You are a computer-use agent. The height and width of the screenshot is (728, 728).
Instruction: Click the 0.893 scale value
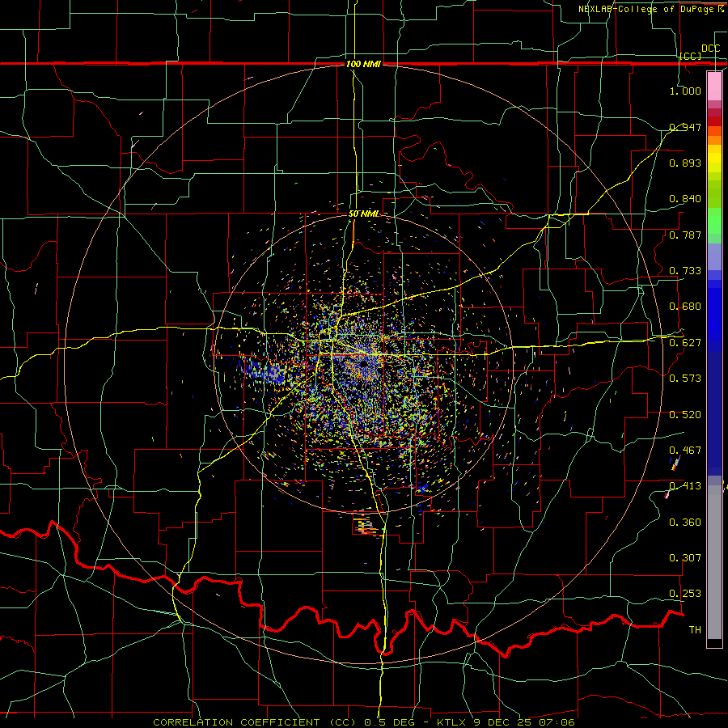pos(685,163)
